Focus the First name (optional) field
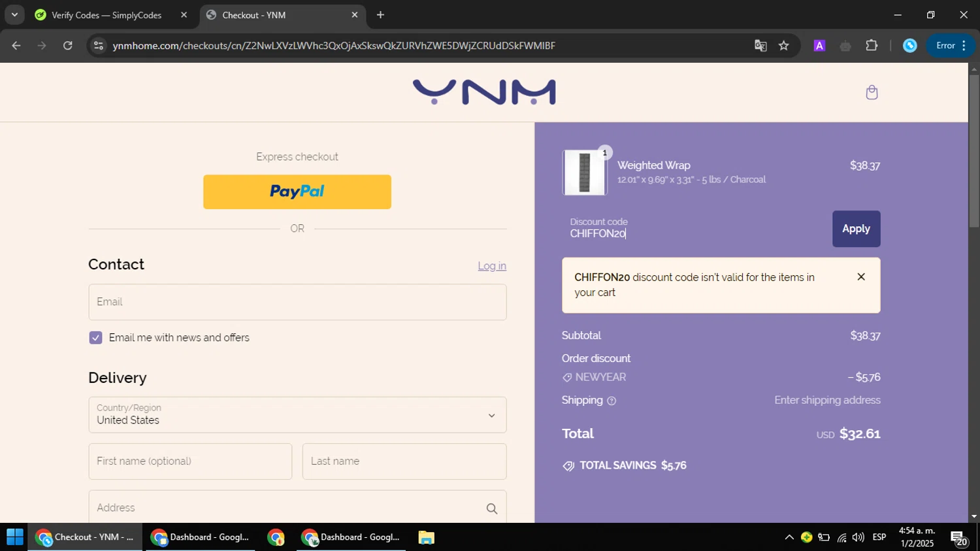 pos(190,461)
